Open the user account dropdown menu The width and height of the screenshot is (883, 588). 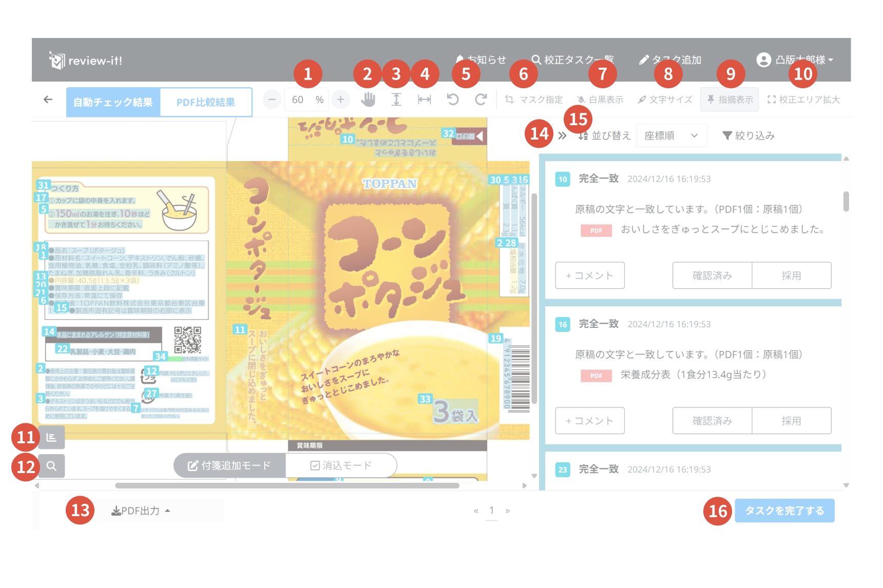tap(795, 60)
